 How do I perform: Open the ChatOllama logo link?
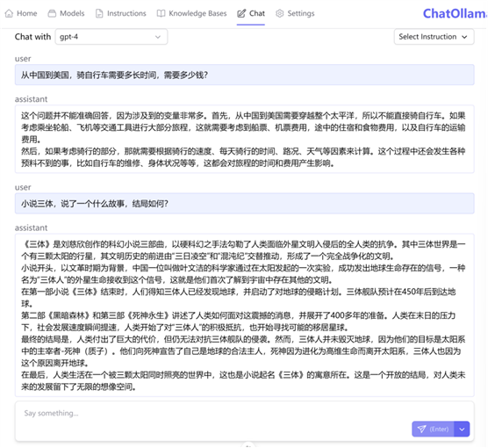coord(455,13)
